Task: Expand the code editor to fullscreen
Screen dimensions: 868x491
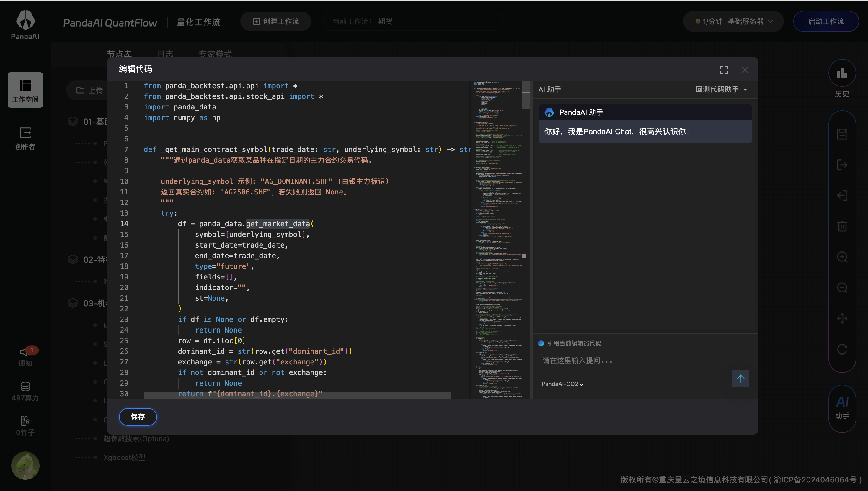Action: [x=724, y=70]
